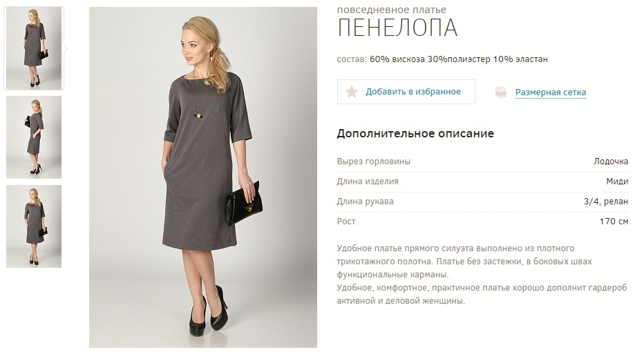Click the star icon for favorites

(351, 92)
